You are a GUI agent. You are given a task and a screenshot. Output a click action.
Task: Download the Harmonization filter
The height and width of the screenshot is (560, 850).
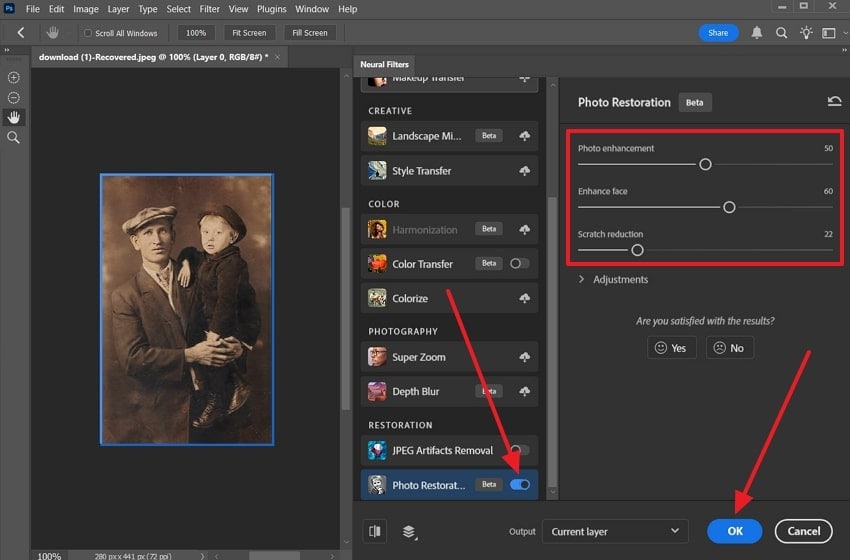click(524, 229)
